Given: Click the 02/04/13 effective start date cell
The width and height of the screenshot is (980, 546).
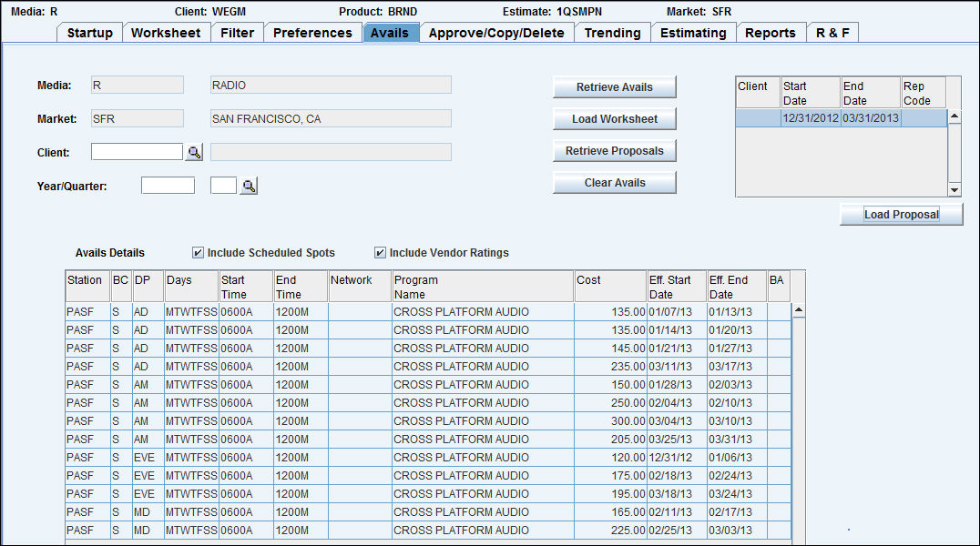Looking at the screenshot, I should point(677,402).
